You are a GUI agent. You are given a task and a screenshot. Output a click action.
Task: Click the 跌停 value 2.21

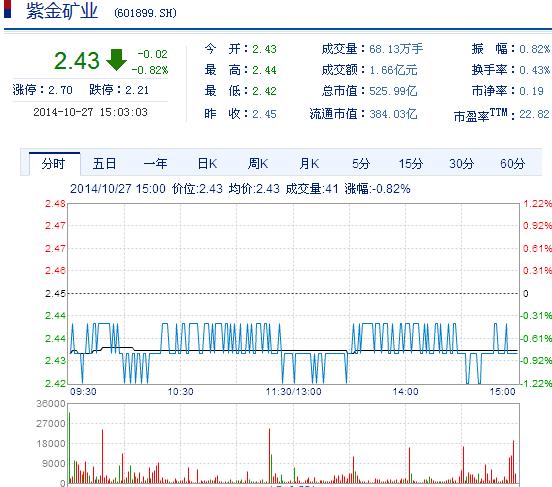coord(137,90)
